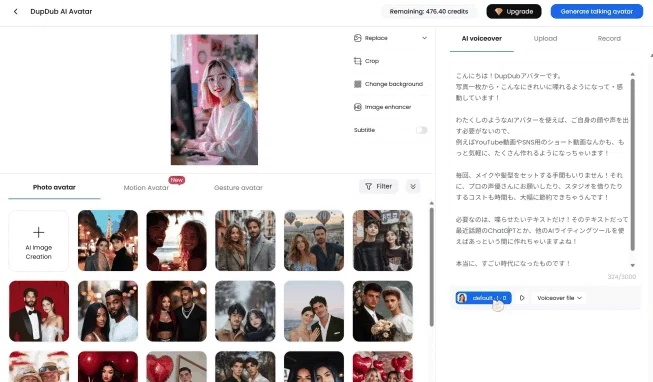The height and width of the screenshot is (382, 653).
Task: Click the Image enhancer HD icon
Action: [x=357, y=107]
